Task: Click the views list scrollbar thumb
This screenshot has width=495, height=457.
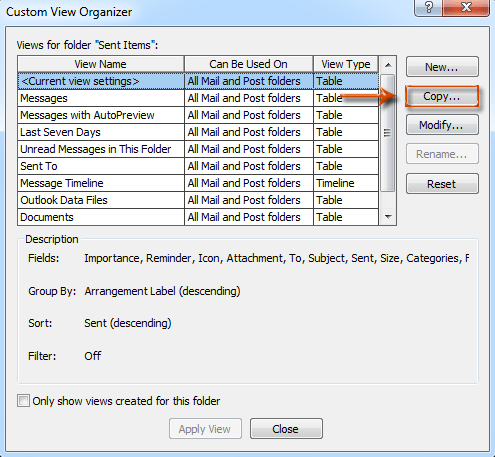Action: point(388,133)
